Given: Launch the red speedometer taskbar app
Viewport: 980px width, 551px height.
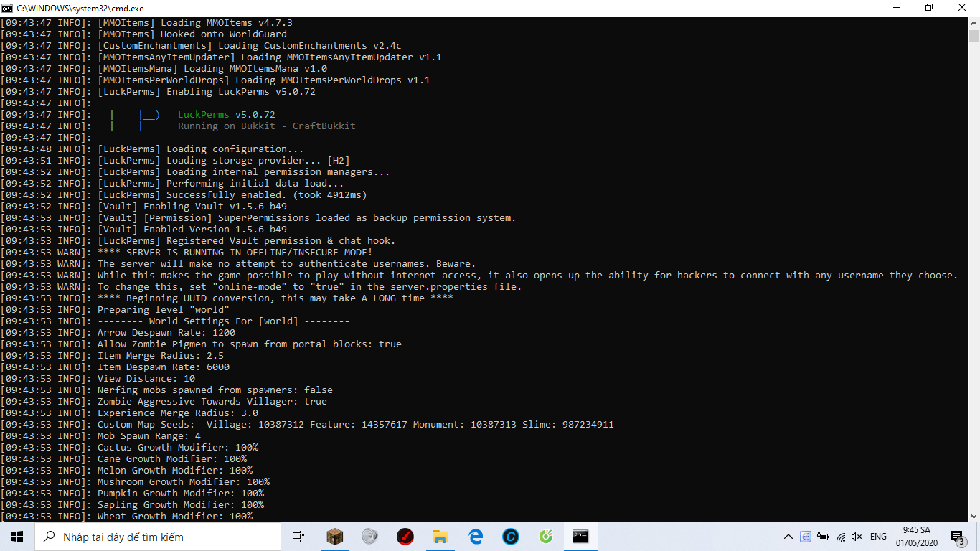Looking at the screenshot, I should [405, 537].
